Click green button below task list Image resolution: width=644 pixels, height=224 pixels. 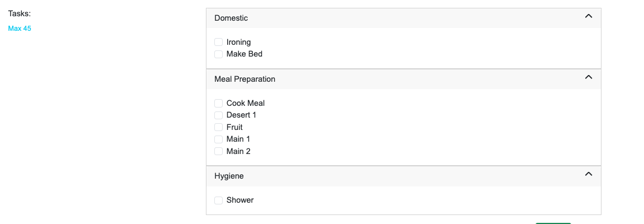pyautogui.click(x=553, y=223)
